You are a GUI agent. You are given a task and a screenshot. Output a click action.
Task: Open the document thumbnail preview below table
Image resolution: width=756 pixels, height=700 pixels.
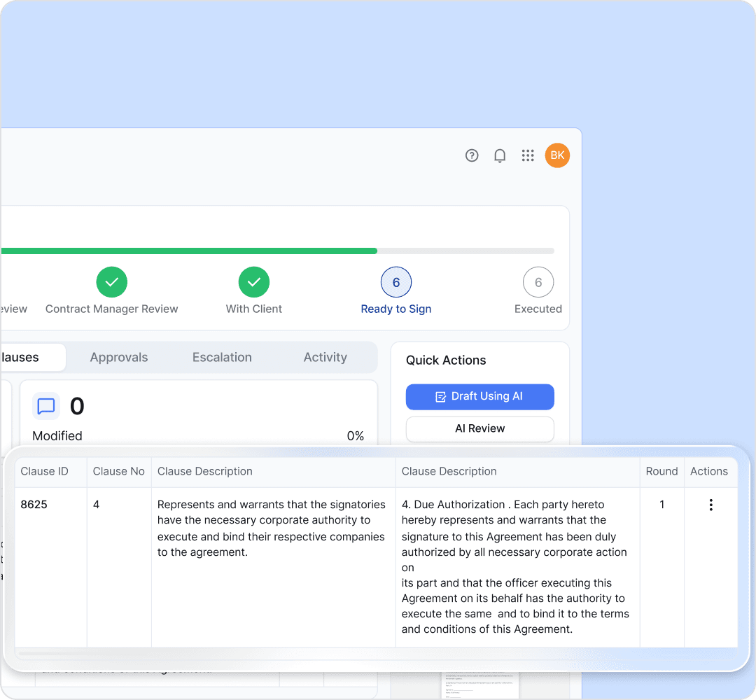pyautogui.click(x=479, y=685)
